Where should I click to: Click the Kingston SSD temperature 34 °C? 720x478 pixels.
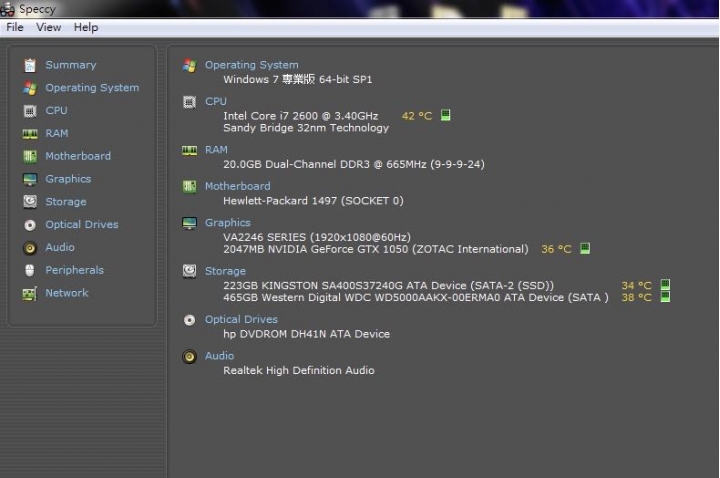point(636,286)
